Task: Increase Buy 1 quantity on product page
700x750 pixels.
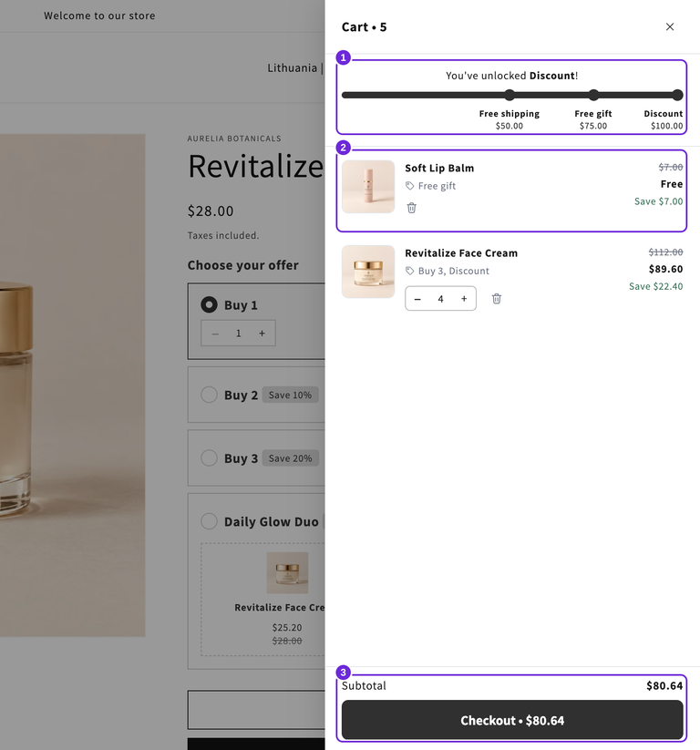Action: click(262, 334)
